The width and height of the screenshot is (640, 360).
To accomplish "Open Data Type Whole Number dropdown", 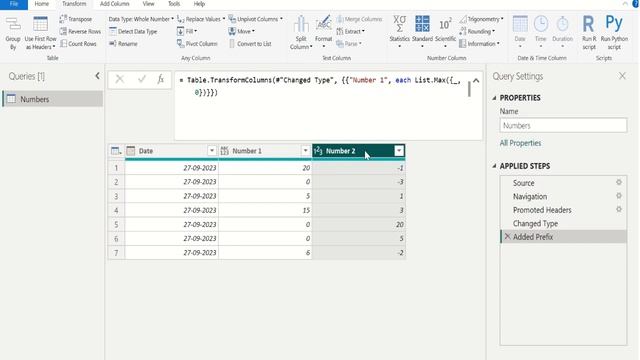I will pos(141,19).
